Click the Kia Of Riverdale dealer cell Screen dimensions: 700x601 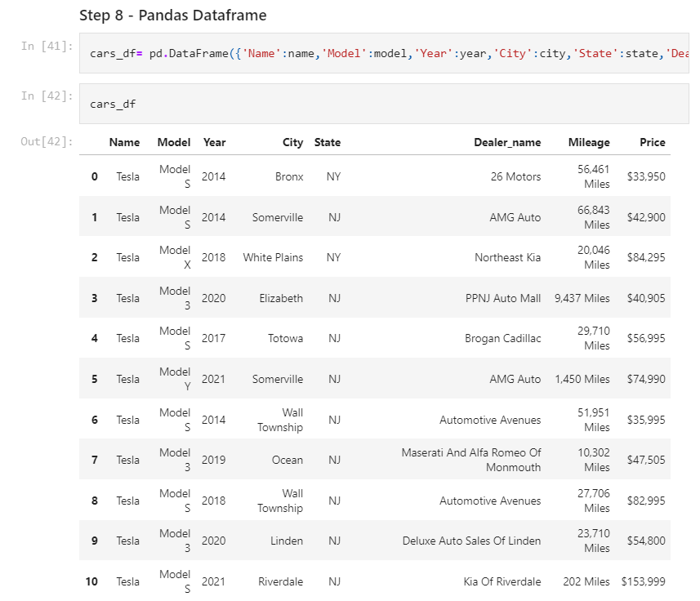(502, 582)
